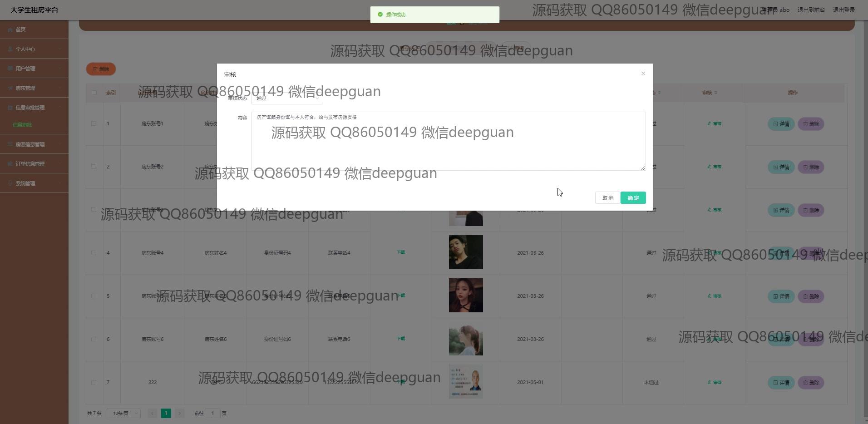Click the 下载 link in the 房东账号4 row
Viewport: 868px width, 424px height.
[x=401, y=252]
